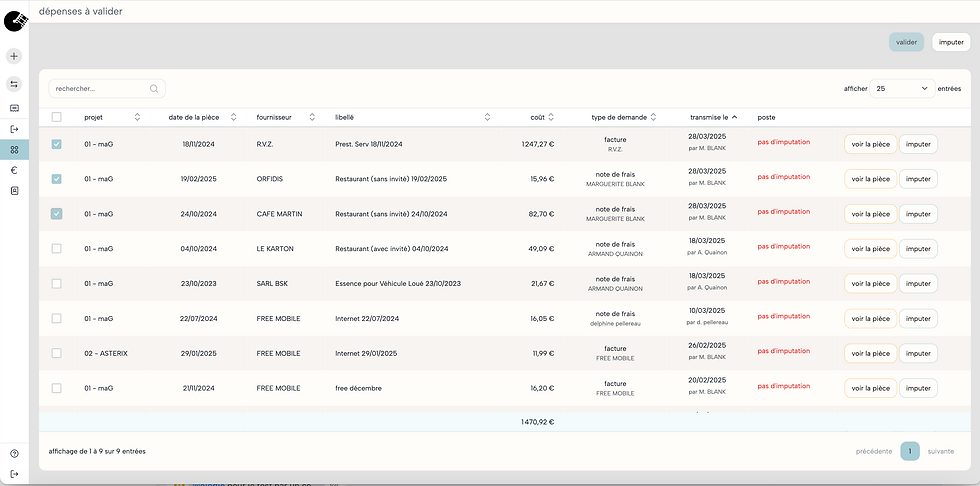Click imputer in the free décembre row
Screen dimensions: 980x486
[x=918, y=388]
